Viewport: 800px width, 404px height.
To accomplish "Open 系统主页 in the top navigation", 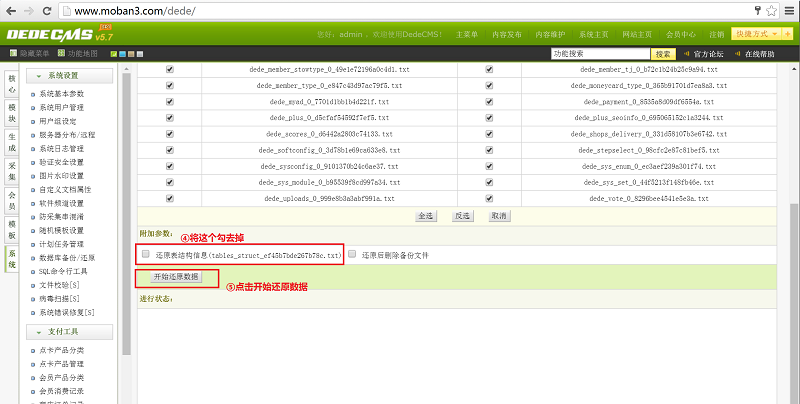I will point(593,35).
